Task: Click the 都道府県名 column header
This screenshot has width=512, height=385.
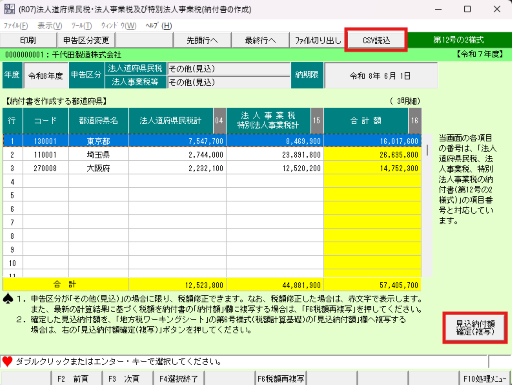Action: click(98, 121)
